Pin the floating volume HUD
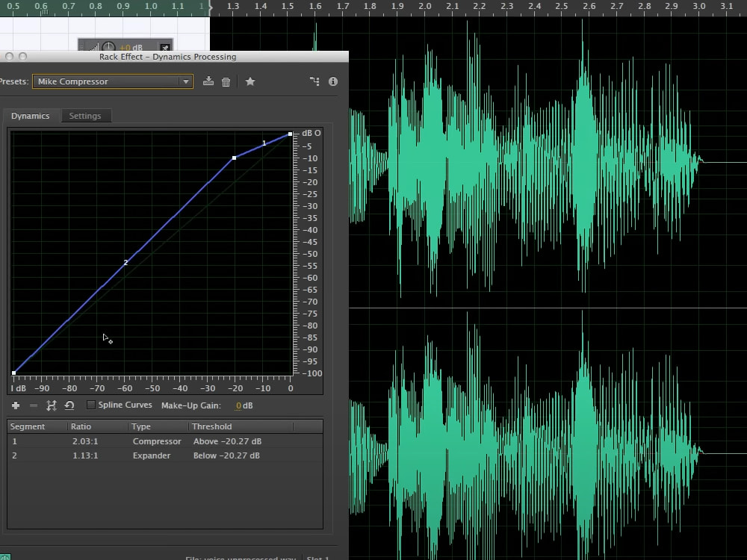Image resolution: width=747 pixels, height=560 pixels. (x=165, y=47)
